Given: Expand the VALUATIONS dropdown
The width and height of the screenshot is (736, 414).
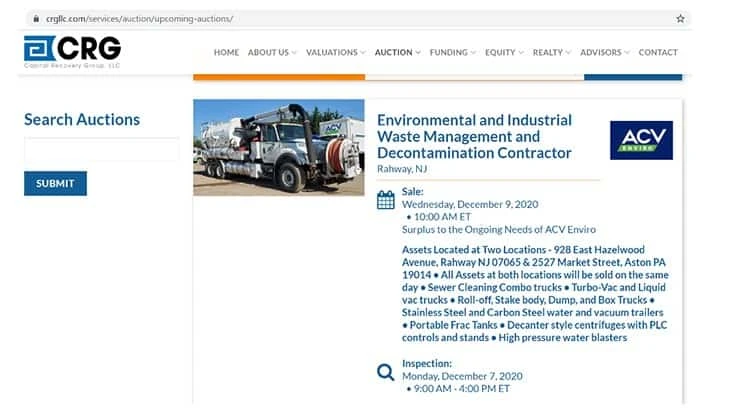Looking at the screenshot, I should (336, 52).
